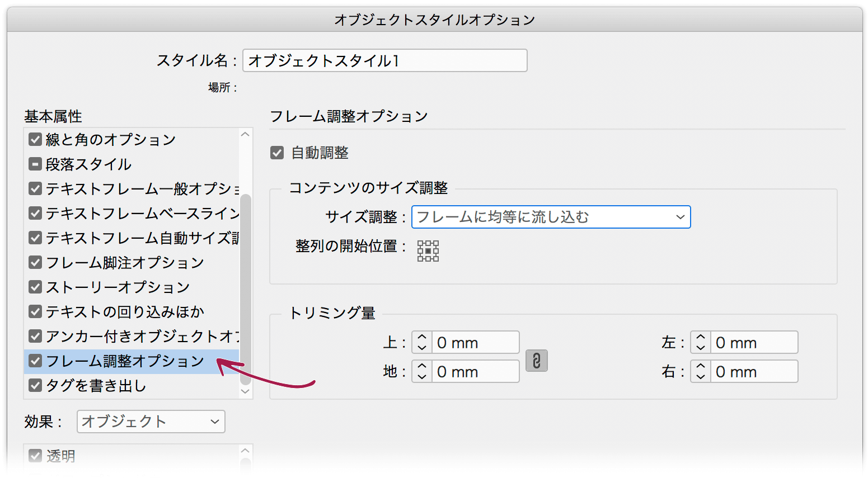Screen dimensions: 868x478
Task: Click inside the スタイル名 text field
Action: [384, 60]
